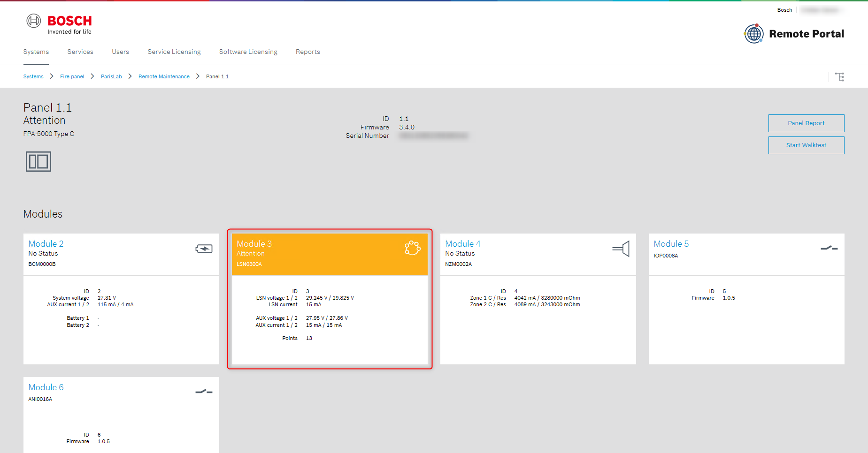
Task: Navigate to ParisLab breadcrumb link
Action: coord(111,76)
